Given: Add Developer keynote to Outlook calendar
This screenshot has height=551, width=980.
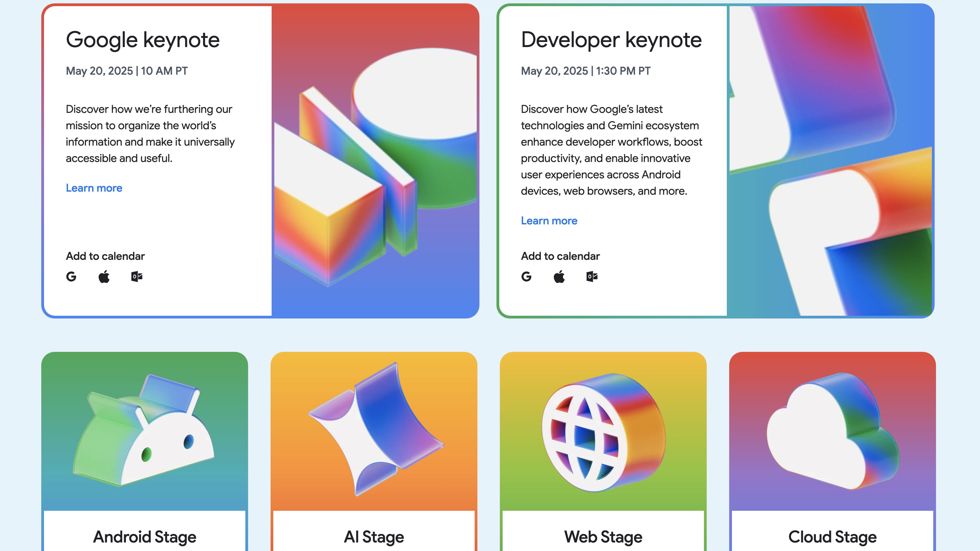Looking at the screenshot, I should (592, 277).
